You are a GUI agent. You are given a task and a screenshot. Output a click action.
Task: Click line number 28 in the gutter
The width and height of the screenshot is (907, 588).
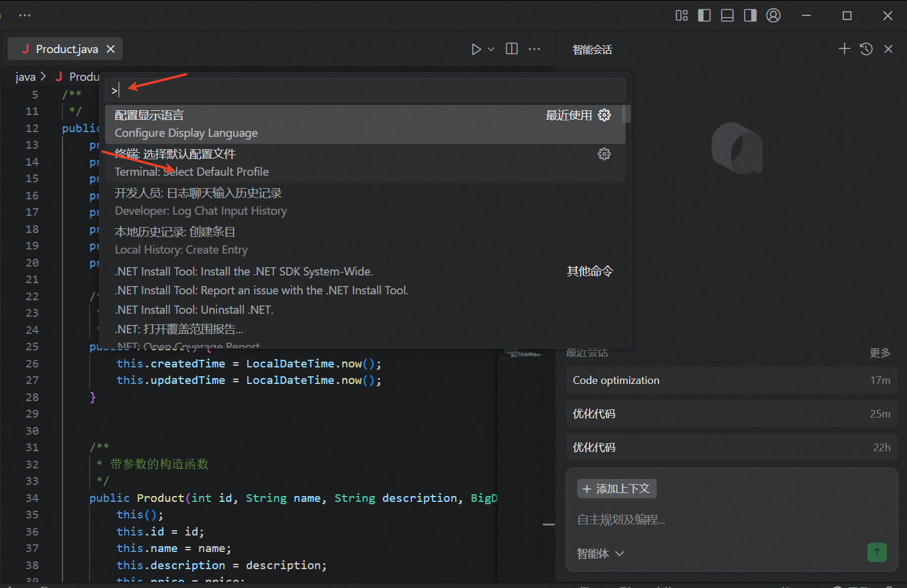coord(32,398)
